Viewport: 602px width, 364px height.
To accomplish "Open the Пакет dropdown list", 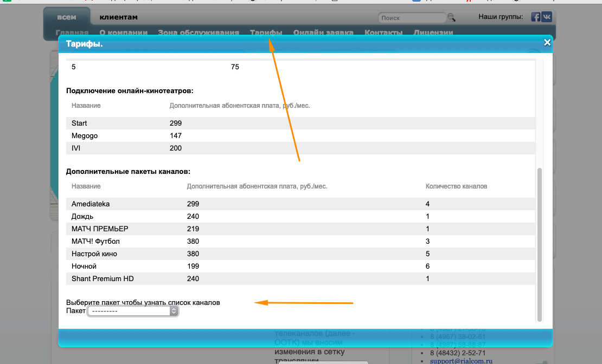I will click(133, 311).
